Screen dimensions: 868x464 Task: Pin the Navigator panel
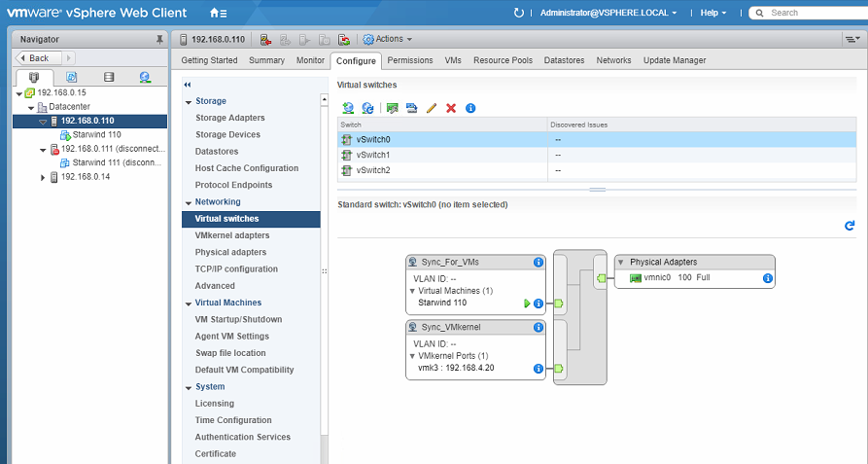[159, 39]
